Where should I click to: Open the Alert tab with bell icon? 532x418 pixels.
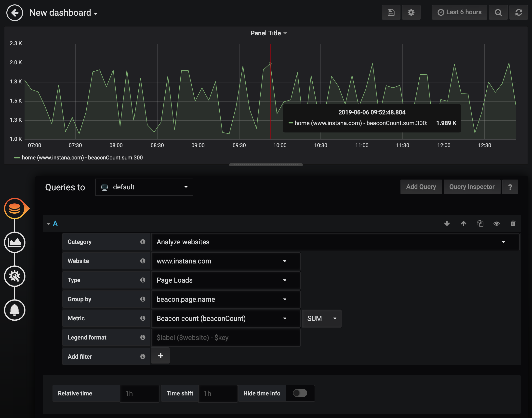pyautogui.click(x=15, y=310)
